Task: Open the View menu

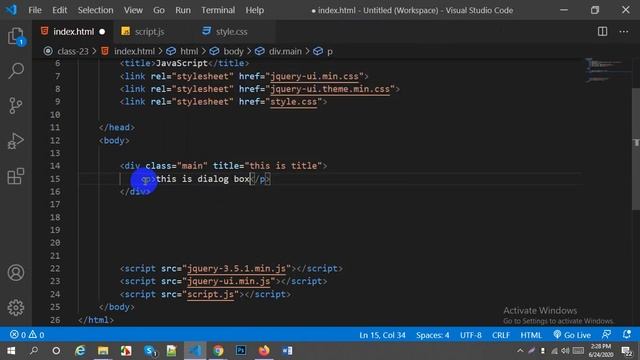Action: (x=133, y=10)
